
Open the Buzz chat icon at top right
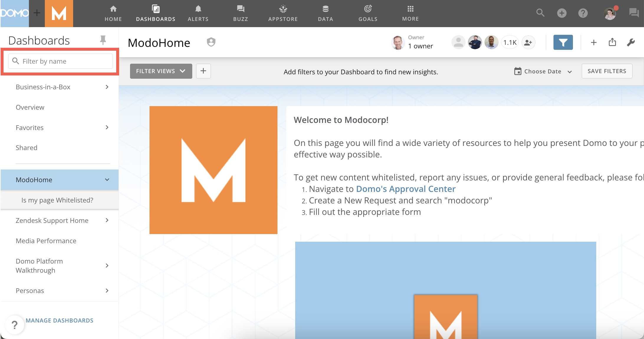[x=634, y=13]
